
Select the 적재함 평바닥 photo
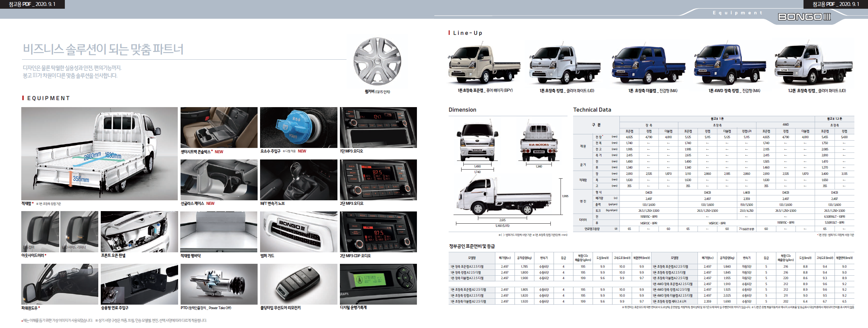coord(219,232)
